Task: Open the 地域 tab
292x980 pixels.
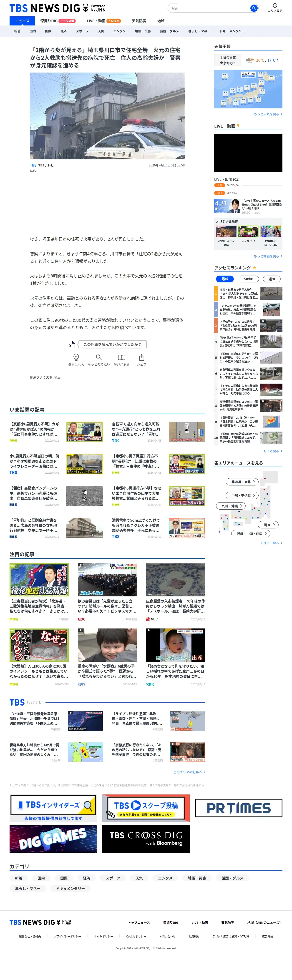Action: (161, 21)
